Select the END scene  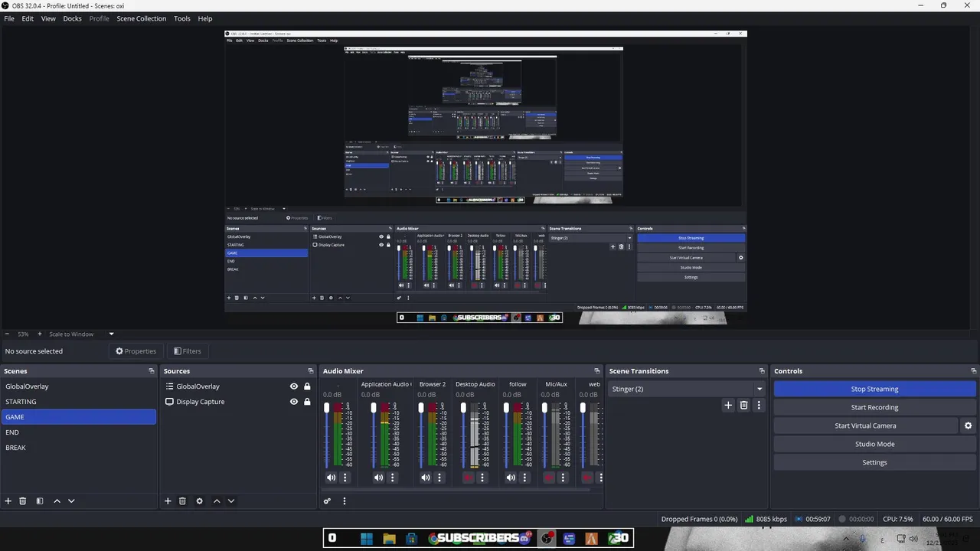coord(79,432)
